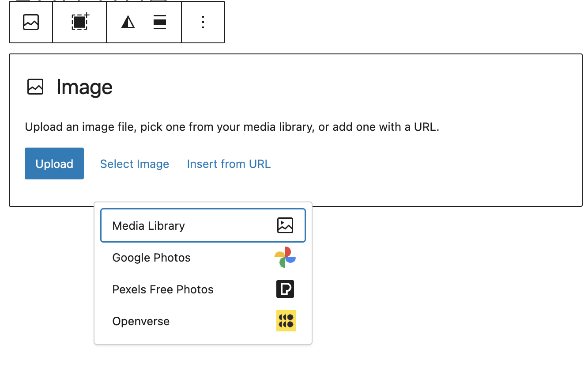Open the Select Image dropdown
Image resolution: width=588 pixels, height=380 pixels.
(x=135, y=164)
